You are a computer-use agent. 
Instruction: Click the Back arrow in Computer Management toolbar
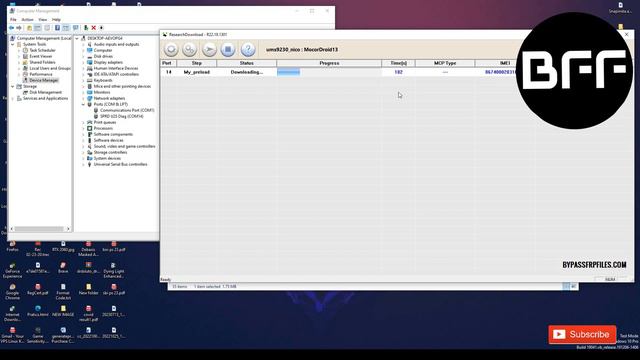coord(11,28)
